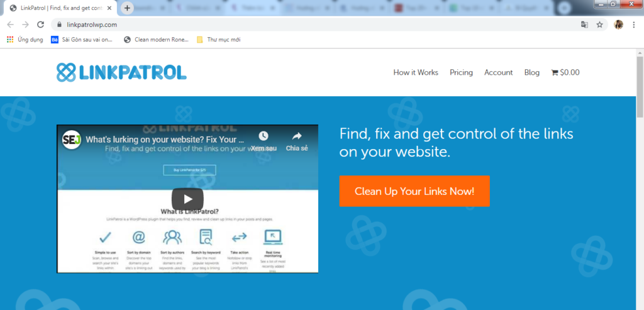Bookmark this page with the star icon
644x310 pixels.
coord(599,25)
